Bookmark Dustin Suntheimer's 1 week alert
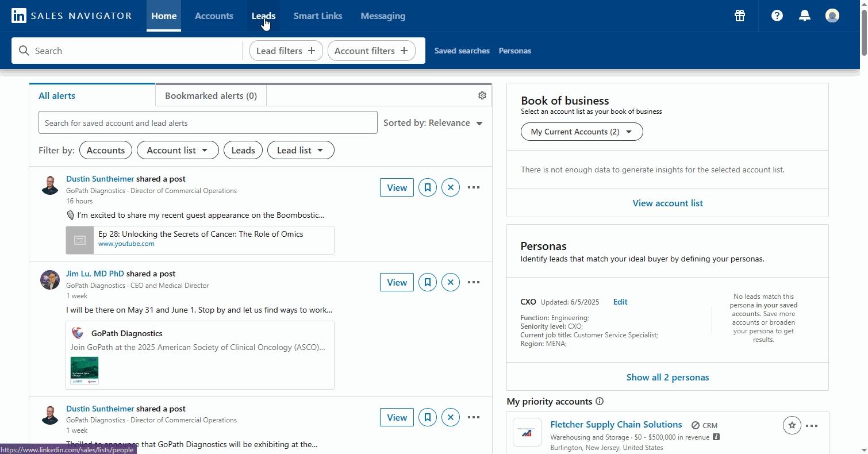This screenshot has height=454, width=868. coord(428,417)
